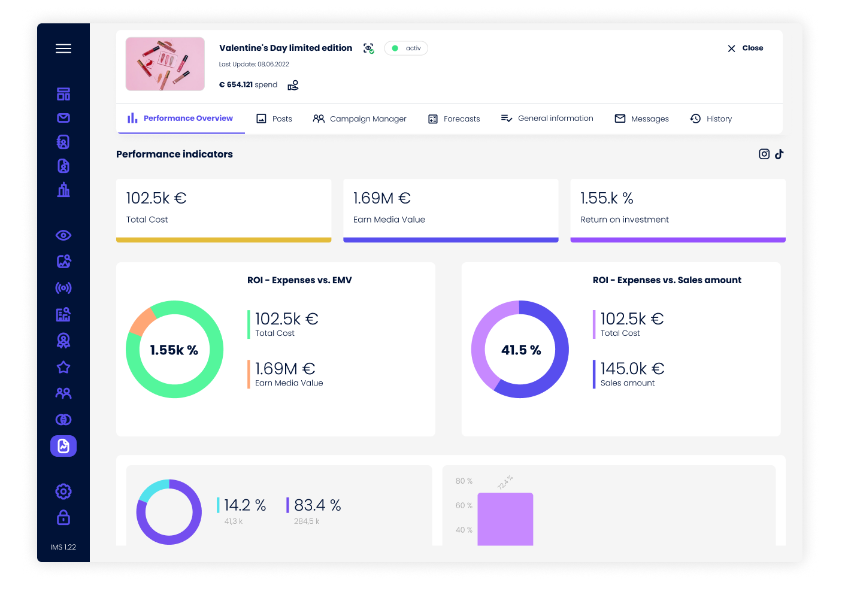848x616 pixels.
Task: Select the dashboard icon at sidebar top
Action: coord(63,94)
